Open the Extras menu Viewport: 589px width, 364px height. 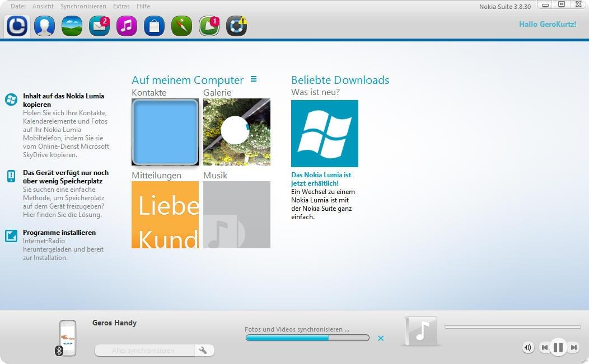tap(121, 6)
